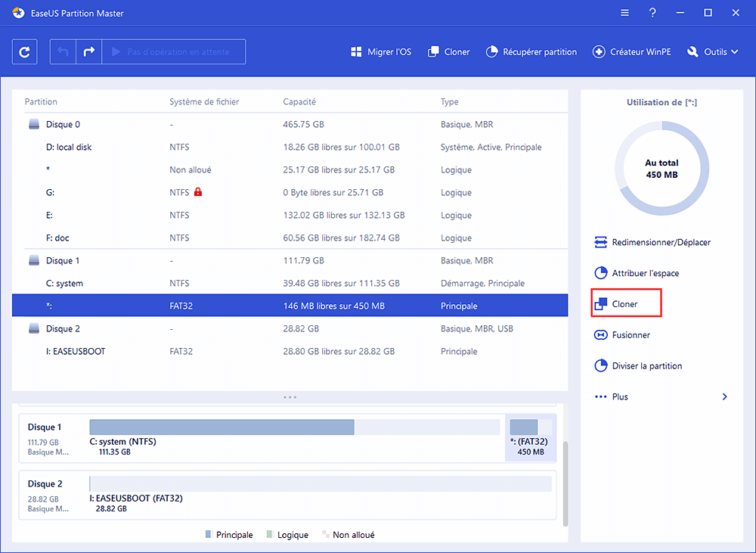Click Basique, MBR, USB type cell
Screen dimensions: 756x553
click(477, 328)
